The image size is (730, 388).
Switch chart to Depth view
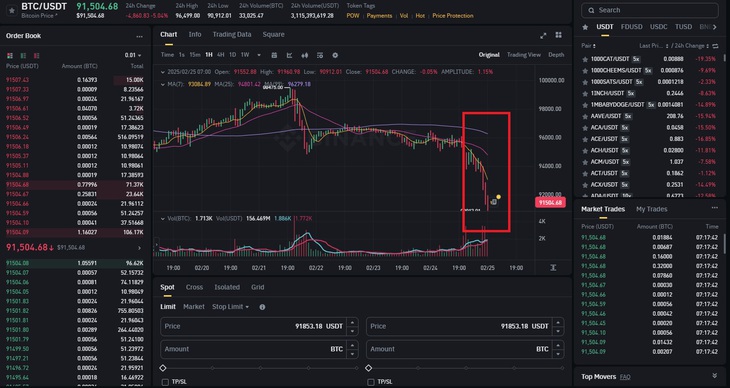click(x=556, y=55)
